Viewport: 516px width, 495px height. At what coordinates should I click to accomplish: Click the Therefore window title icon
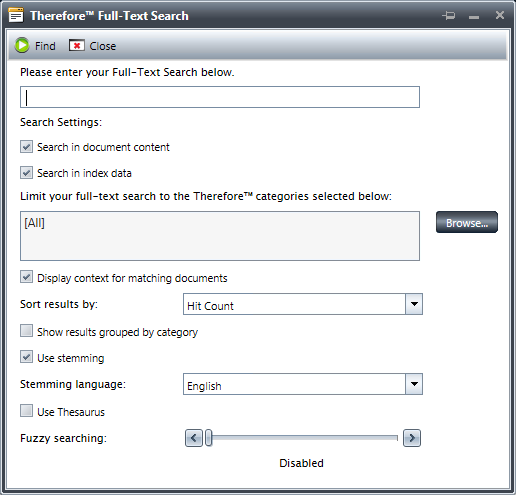coord(16,15)
